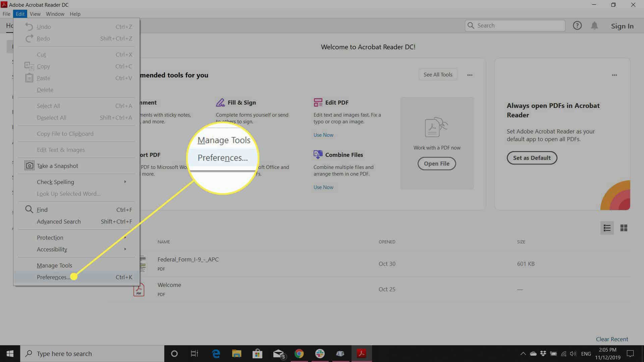Sort recent files by NAME column header
The width and height of the screenshot is (644, 362).
click(x=164, y=242)
